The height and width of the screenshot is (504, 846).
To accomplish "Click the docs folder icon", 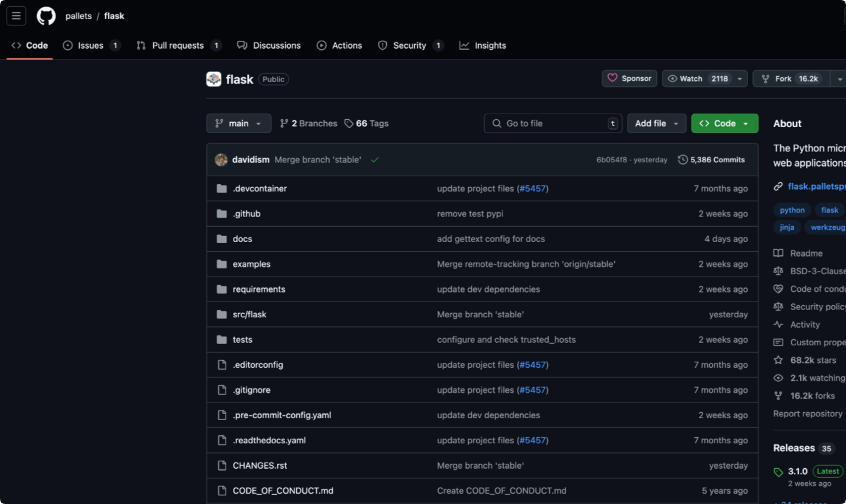I will [222, 239].
